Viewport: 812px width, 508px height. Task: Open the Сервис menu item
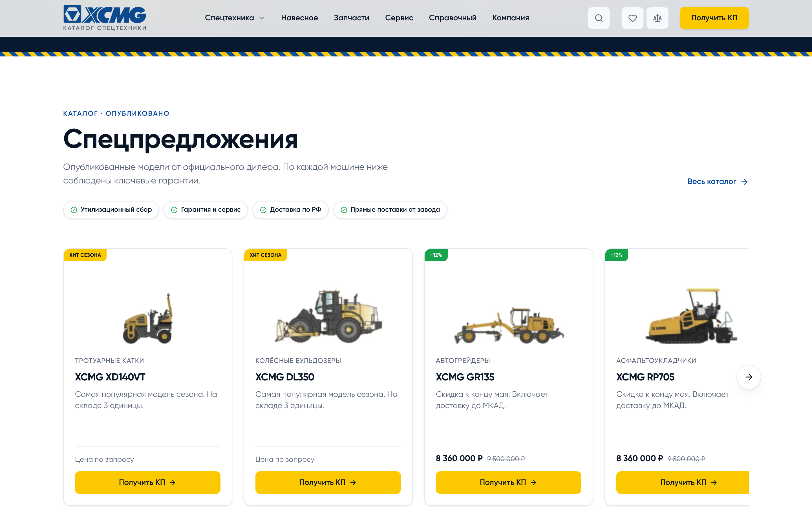(x=399, y=18)
